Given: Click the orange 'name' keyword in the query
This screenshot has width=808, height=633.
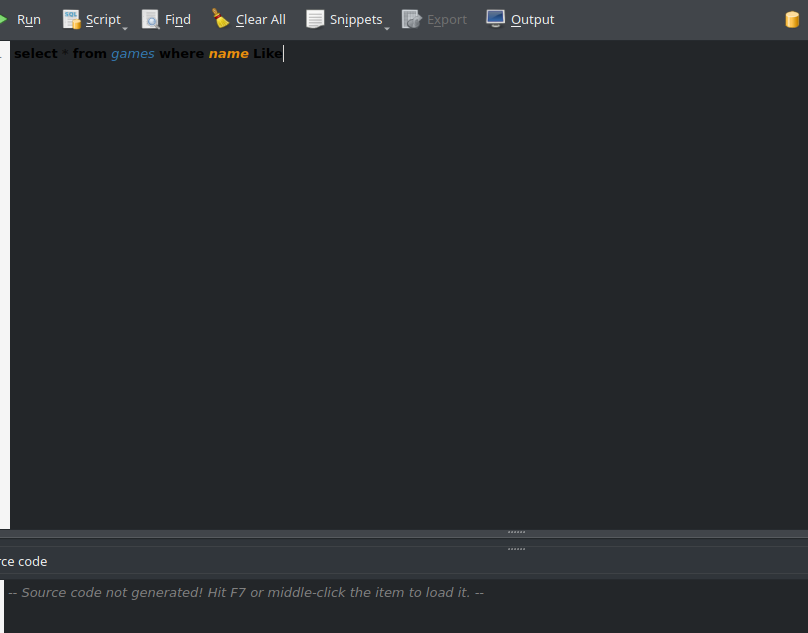Looking at the screenshot, I should point(228,53).
